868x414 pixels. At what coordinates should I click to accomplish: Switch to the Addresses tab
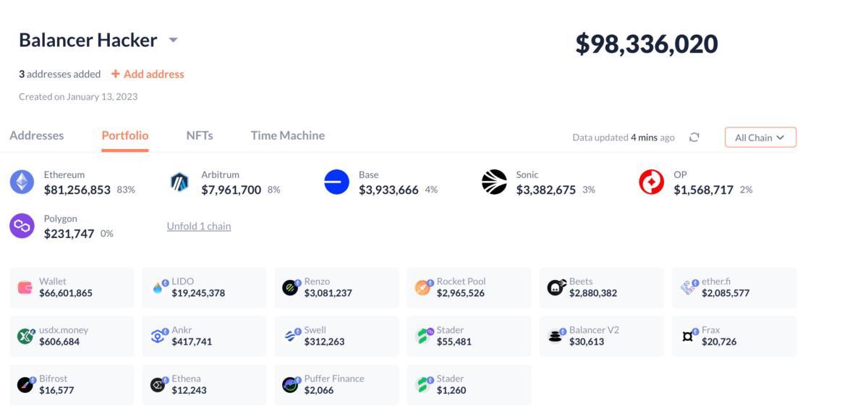pyautogui.click(x=36, y=135)
